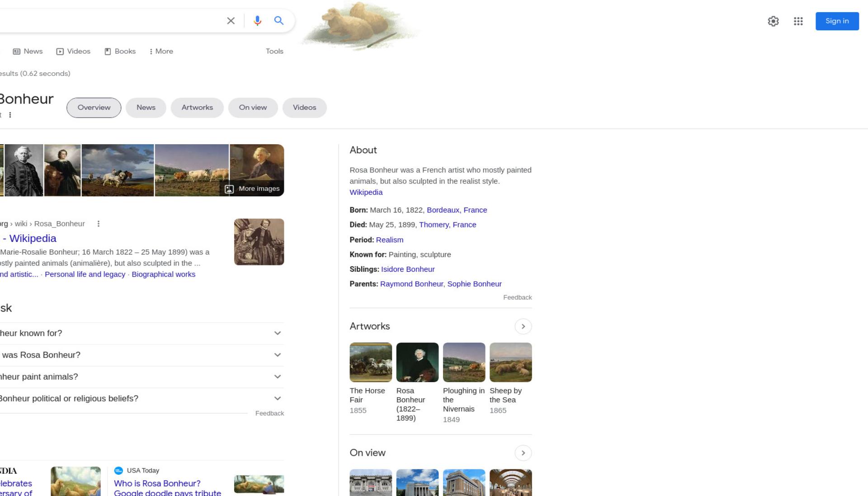Screen dimensions: 868x496
Task: Click Feedback under the questions list
Action: (269, 413)
